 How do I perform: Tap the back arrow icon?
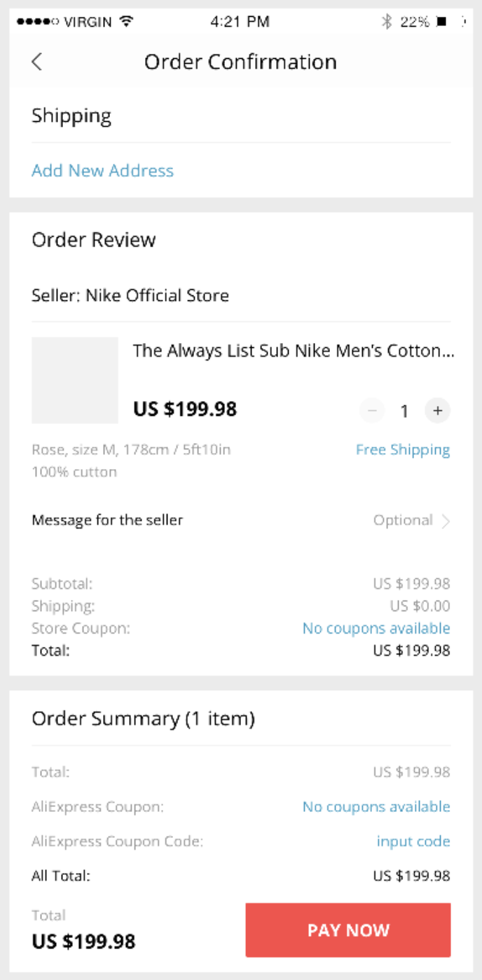coord(37,62)
